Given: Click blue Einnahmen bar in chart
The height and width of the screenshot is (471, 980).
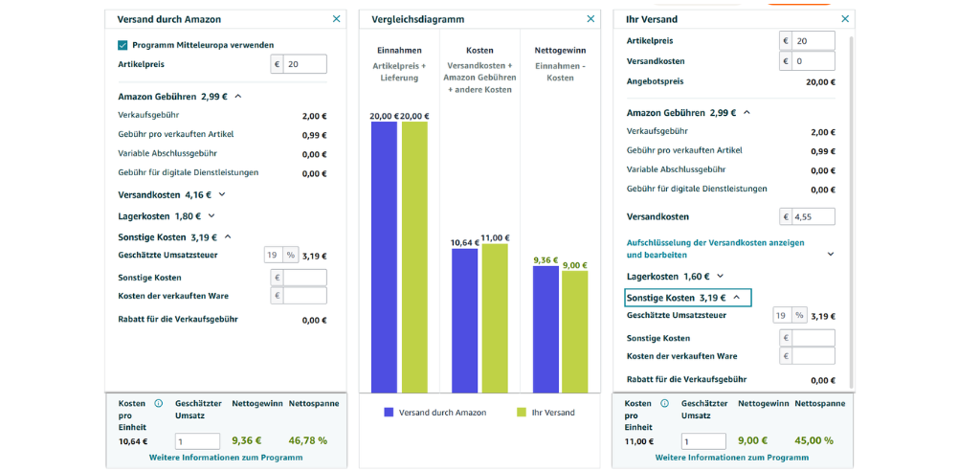Looking at the screenshot, I should click(x=385, y=258).
